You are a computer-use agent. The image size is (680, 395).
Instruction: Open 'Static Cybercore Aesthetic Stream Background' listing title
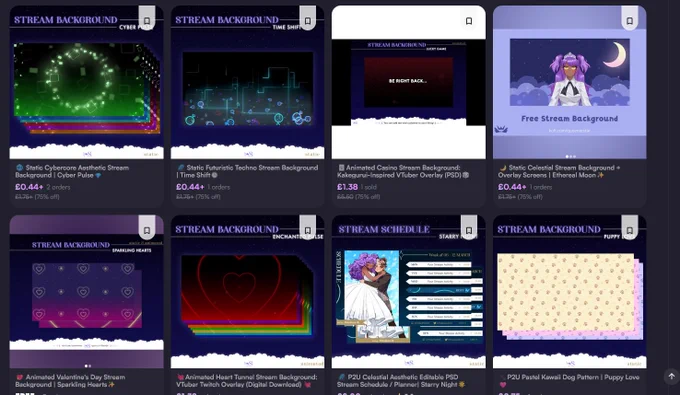click(x=72, y=171)
